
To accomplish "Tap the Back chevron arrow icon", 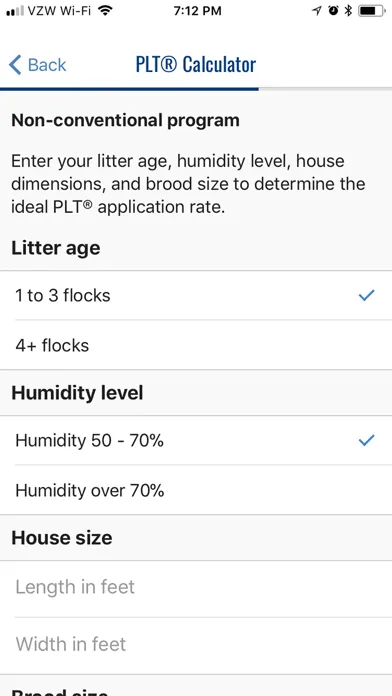I will coord(15,65).
